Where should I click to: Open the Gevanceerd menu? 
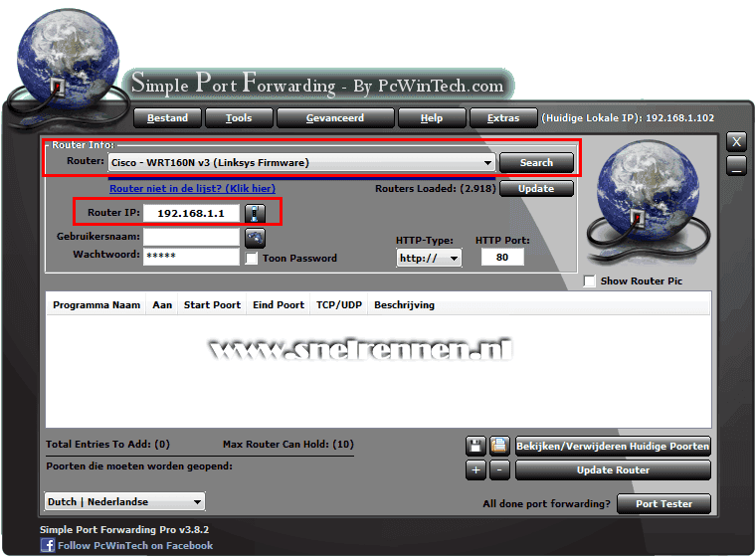(x=335, y=118)
